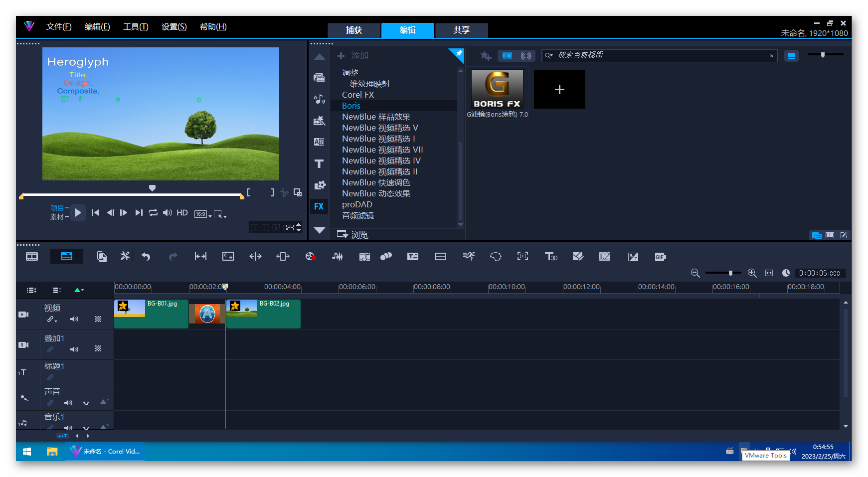Expand the 声音 track height triangle
Image resolution: width=868 pixels, height=477 pixels.
pos(104,401)
